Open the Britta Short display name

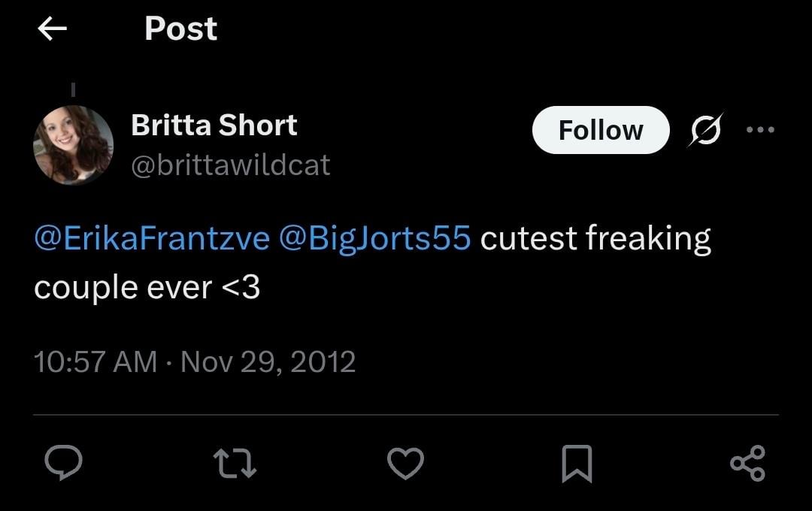pos(214,125)
